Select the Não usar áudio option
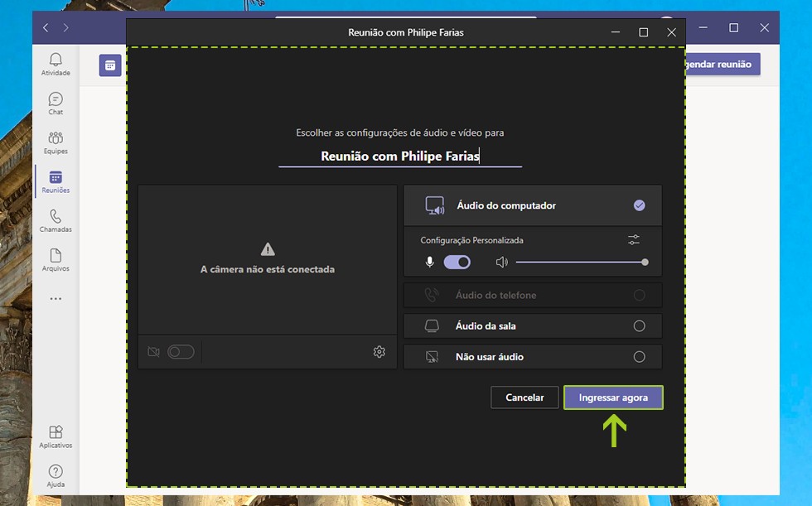 coord(639,357)
